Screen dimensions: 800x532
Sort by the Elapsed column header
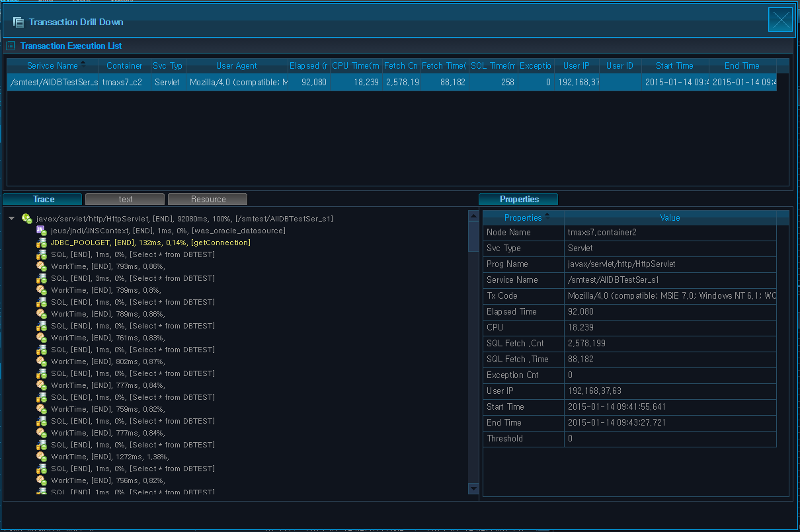[309, 65]
